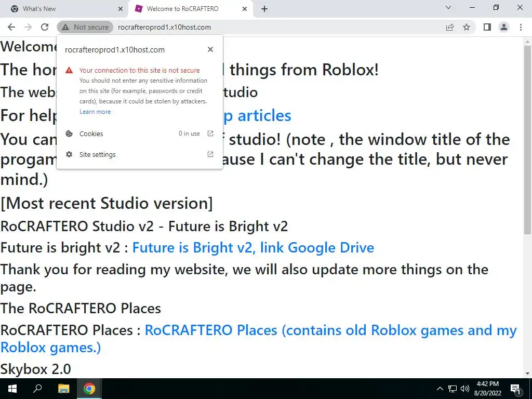Click the '0 in use' cookie count

pos(189,134)
